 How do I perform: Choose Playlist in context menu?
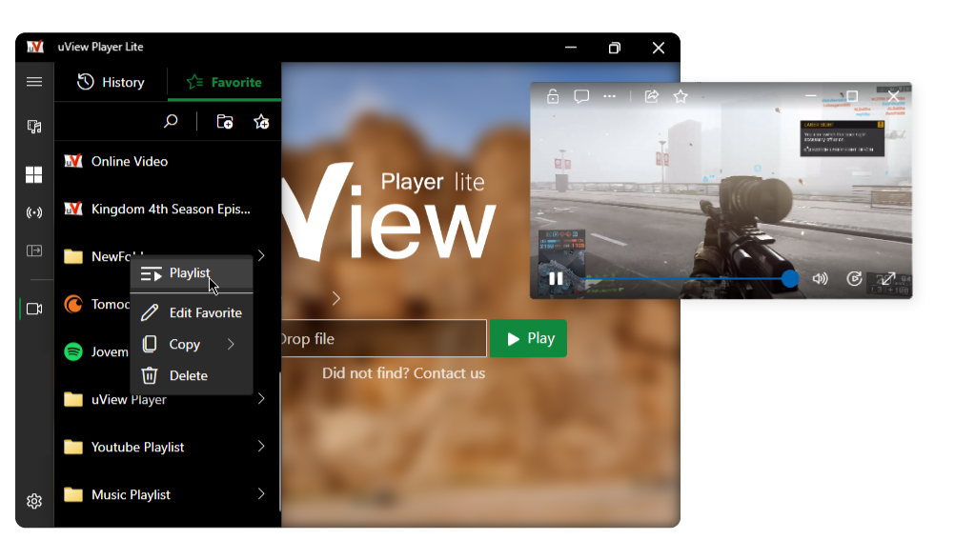coord(192,273)
